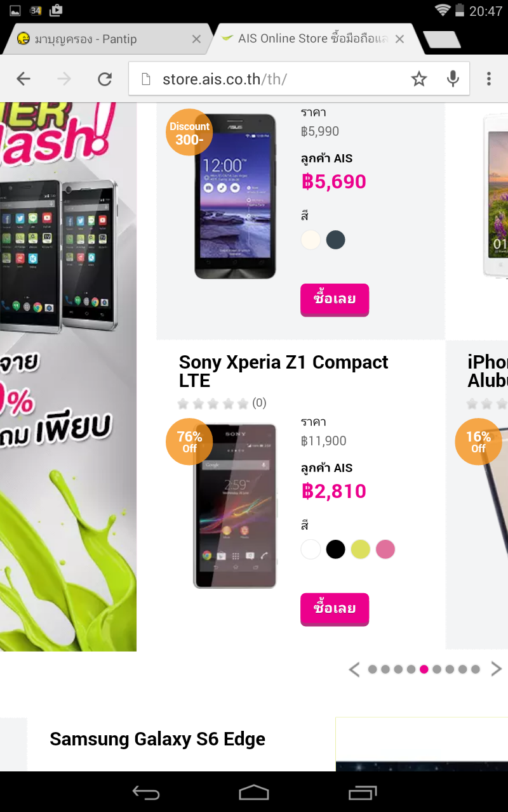
Task: Close the Pantip browser tab
Action: point(196,39)
